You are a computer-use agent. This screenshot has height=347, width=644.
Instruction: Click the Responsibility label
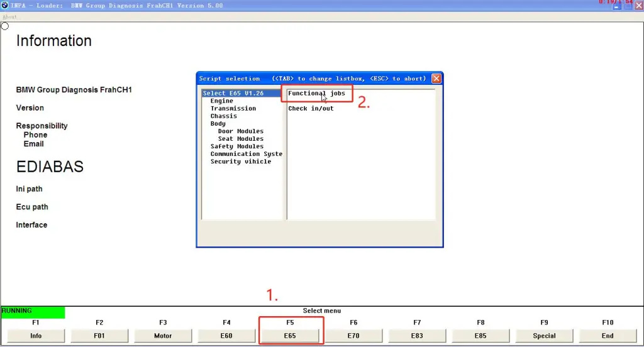click(x=42, y=126)
